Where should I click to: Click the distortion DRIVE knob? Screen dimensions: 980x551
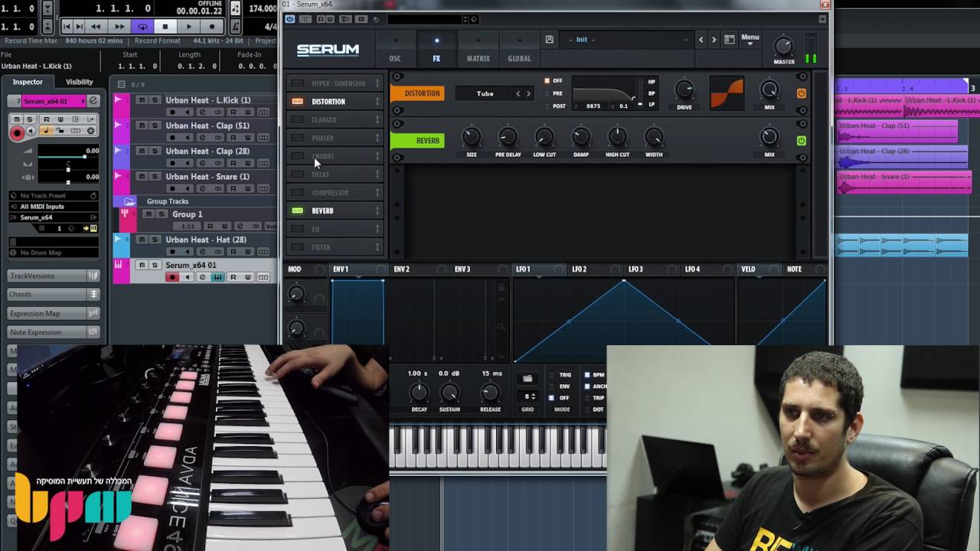click(x=684, y=90)
